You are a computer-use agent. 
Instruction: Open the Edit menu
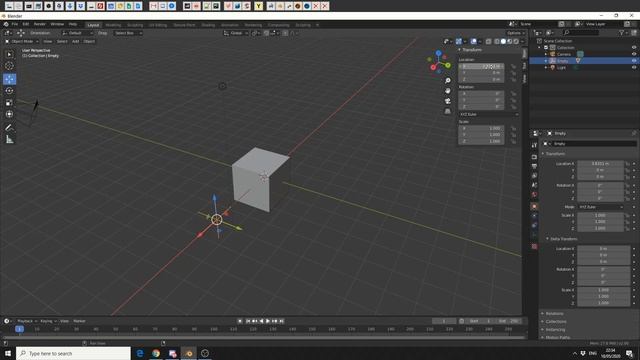[x=26, y=24]
